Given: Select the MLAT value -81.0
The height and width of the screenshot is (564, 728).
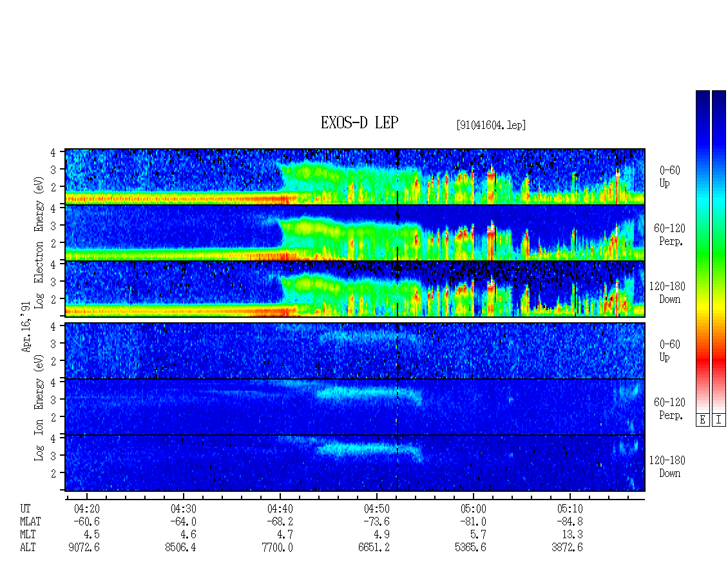Looking at the screenshot, I should coord(473,521).
